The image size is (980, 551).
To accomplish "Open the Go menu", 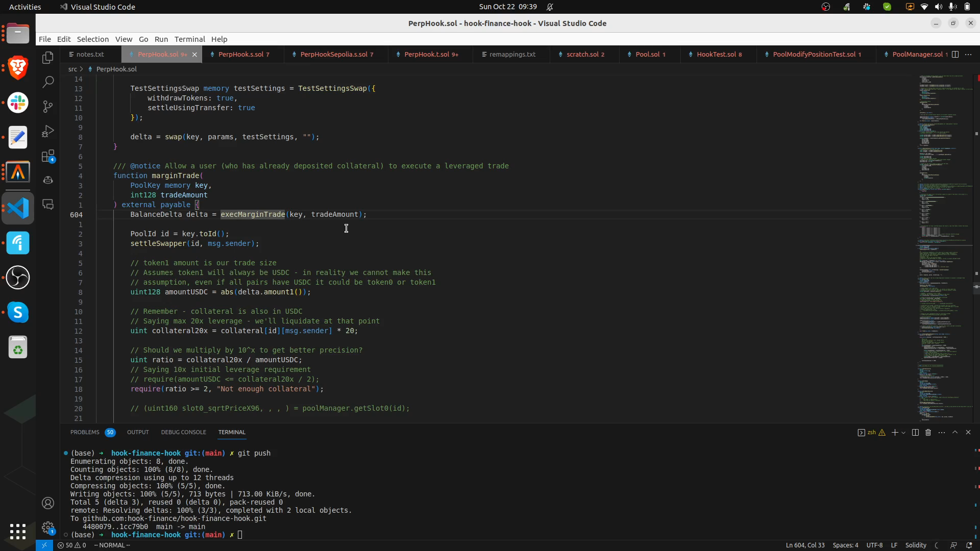I will coord(143,39).
